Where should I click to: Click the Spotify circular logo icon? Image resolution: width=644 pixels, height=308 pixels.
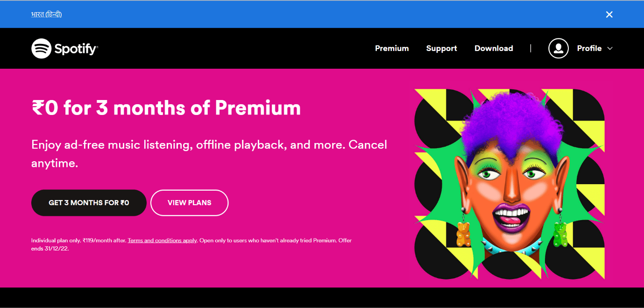[41, 48]
